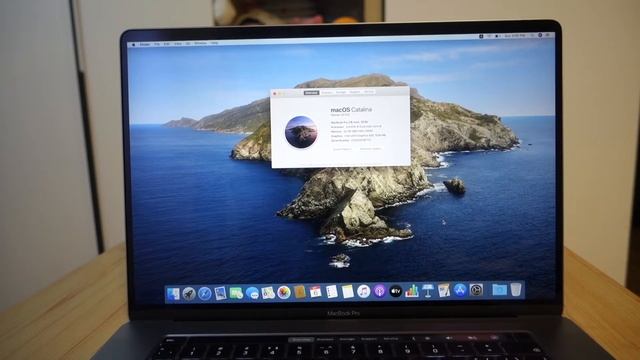Switch to the Storage tab
Image resolution: width=640 pixels, height=360 pixels.
click(341, 92)
